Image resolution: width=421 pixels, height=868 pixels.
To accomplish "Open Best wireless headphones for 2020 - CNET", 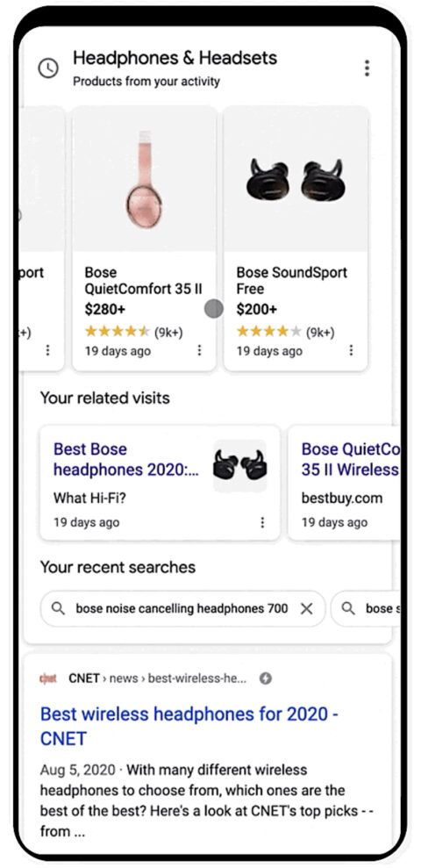I will tap(189, 726).
